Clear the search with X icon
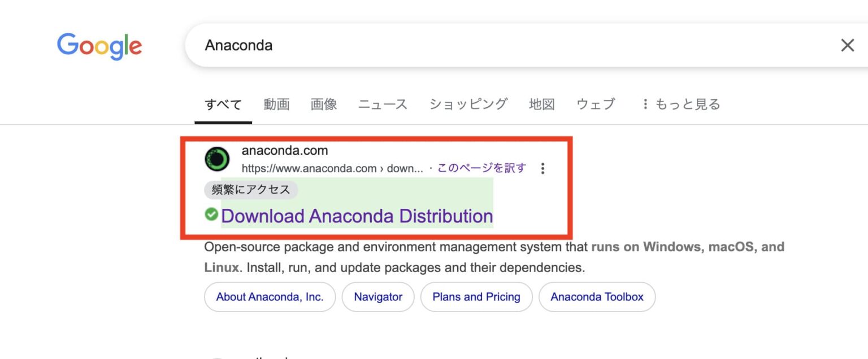868x359 pixels. 847,45
